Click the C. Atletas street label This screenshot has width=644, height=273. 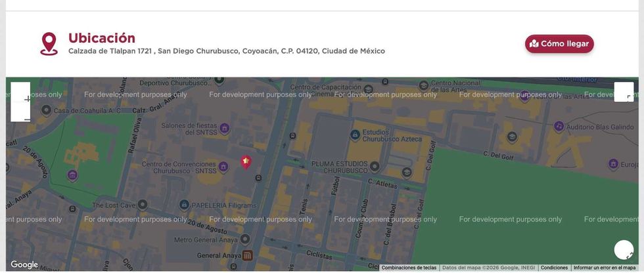(x=382, y=183)
